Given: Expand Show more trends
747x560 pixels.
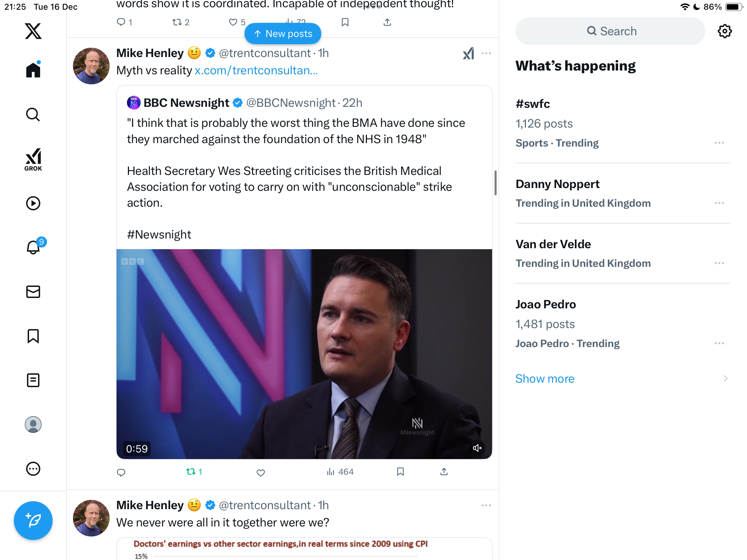Looking at the screenshot, I should coord(545,379).
